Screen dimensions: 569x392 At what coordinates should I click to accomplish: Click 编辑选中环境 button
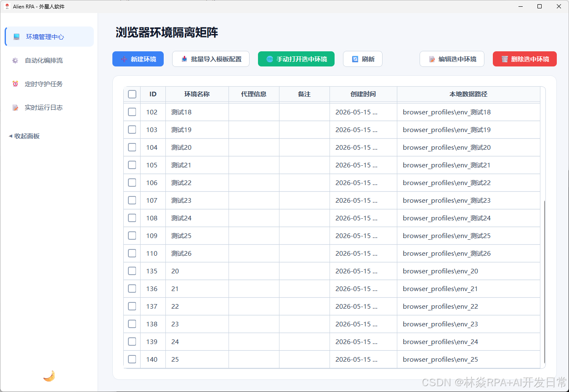click(x=452, y=59)
